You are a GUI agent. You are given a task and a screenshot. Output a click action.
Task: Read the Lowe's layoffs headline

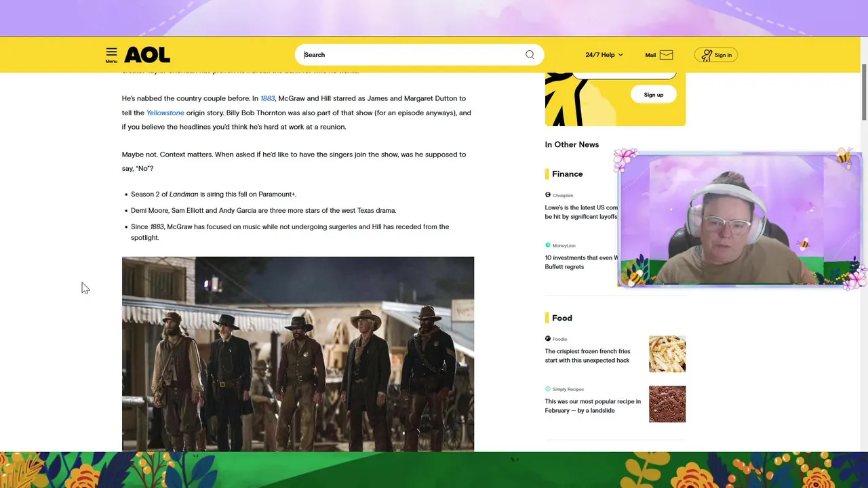pos(582,212)
